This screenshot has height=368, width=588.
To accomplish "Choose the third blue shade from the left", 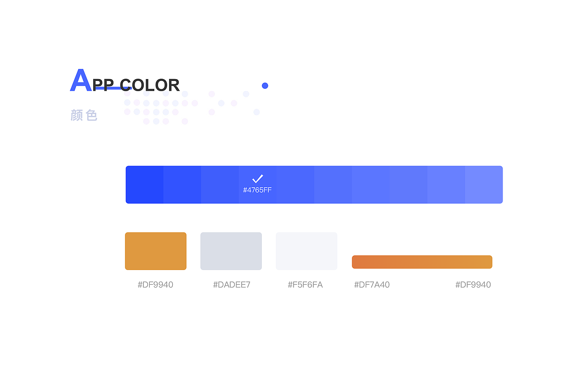I will coord(220,184).
